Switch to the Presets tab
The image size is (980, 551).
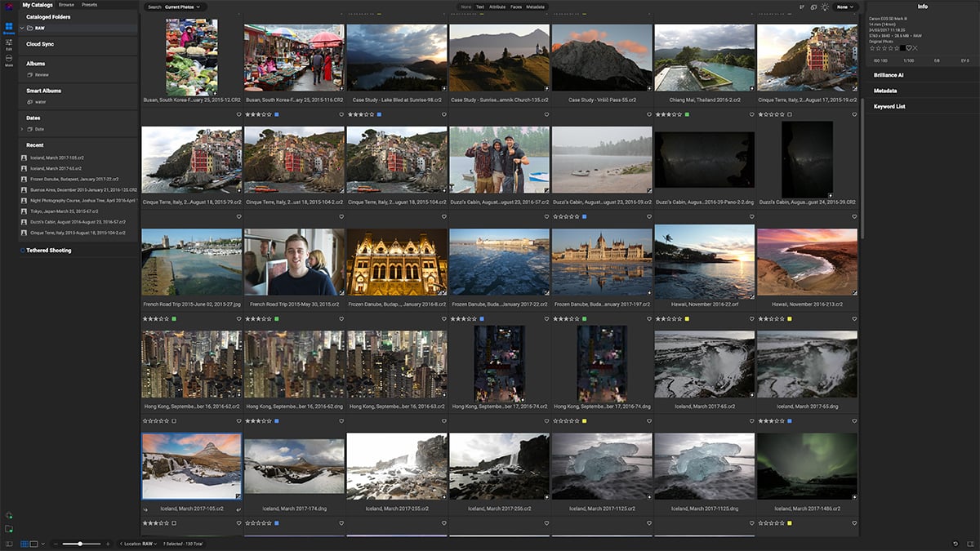coord(87,3)
